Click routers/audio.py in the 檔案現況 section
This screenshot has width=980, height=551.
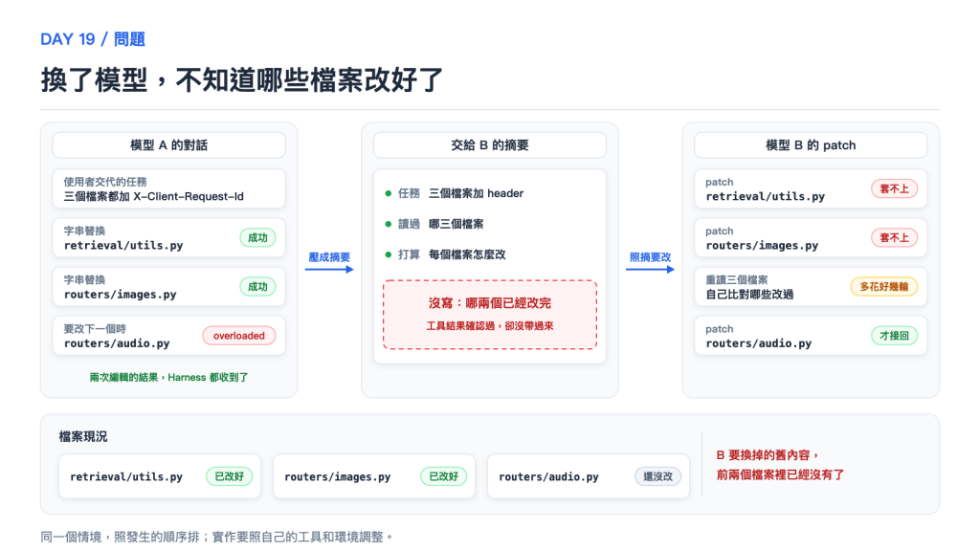pyautogui.click(x=548, y=476)
